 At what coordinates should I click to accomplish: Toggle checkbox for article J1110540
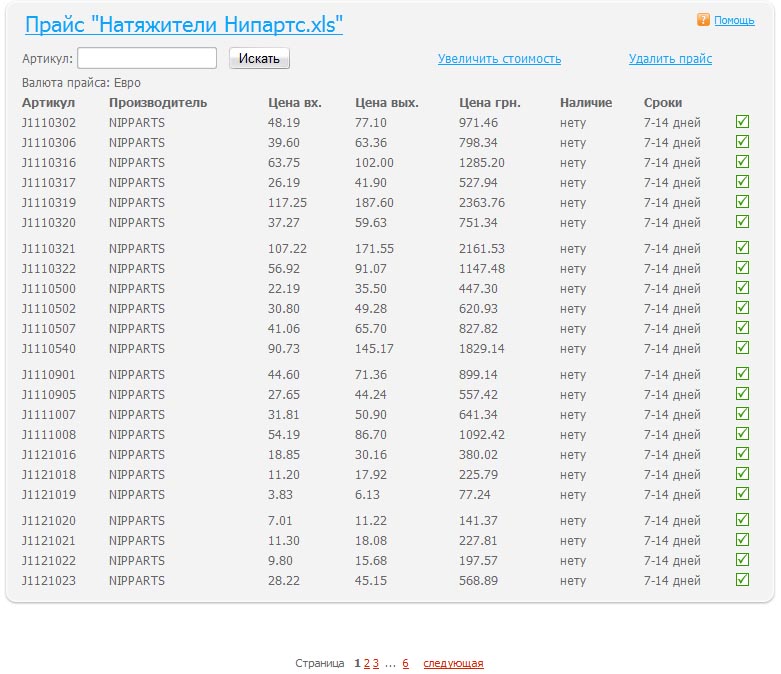[x=742, y=348]
